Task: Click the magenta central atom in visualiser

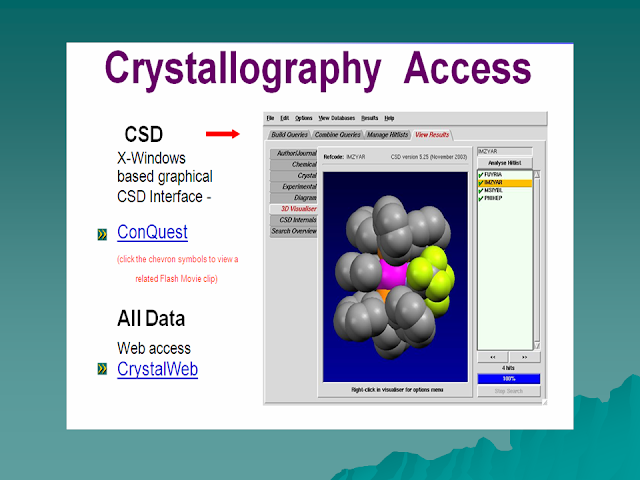Action: click(393, 276)
